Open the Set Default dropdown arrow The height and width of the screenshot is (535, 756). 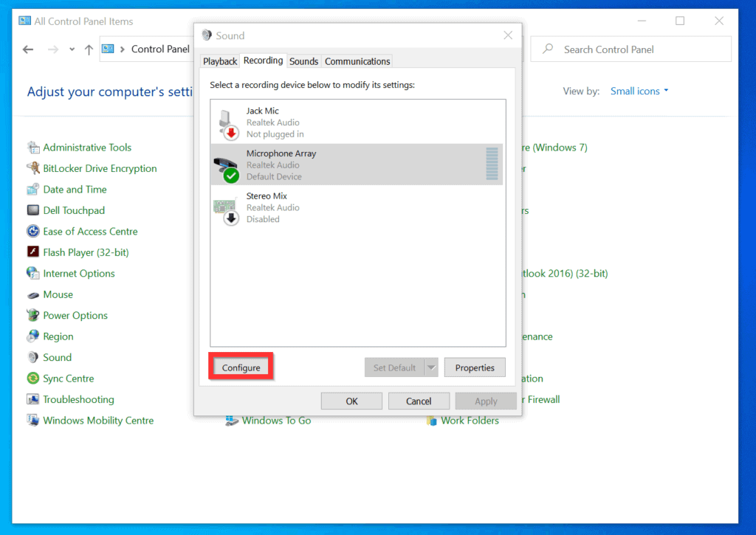(430, 367)
